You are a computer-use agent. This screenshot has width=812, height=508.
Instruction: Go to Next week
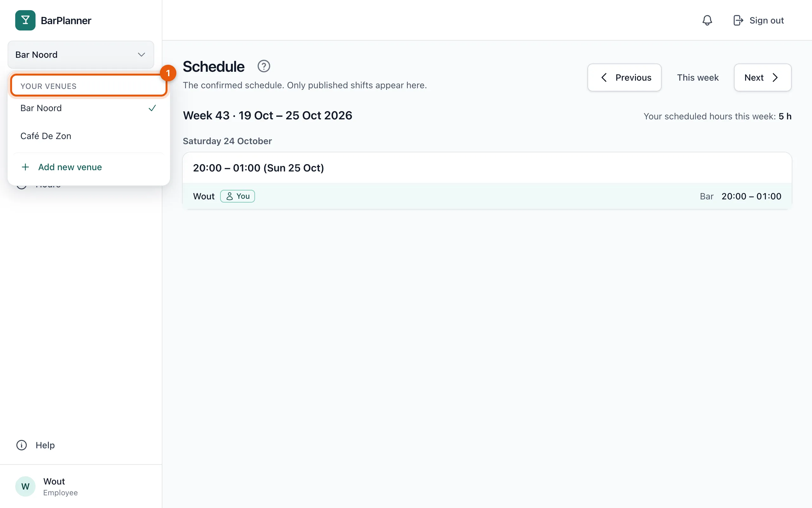(762, 77)
